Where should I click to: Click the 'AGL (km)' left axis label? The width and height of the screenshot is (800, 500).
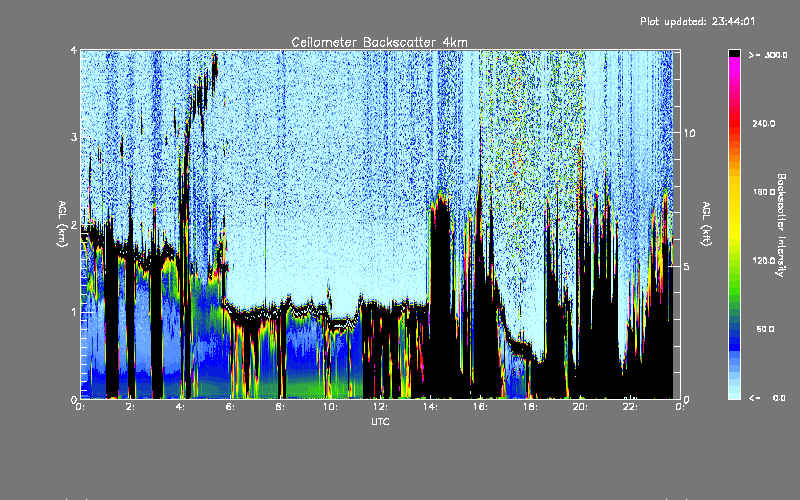[x=63, y=224]
